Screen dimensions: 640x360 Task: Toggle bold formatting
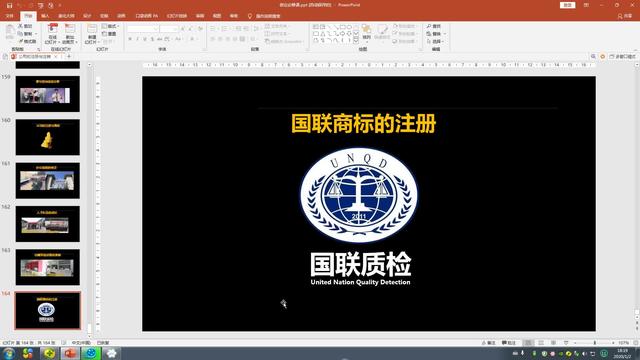point(130,39)
